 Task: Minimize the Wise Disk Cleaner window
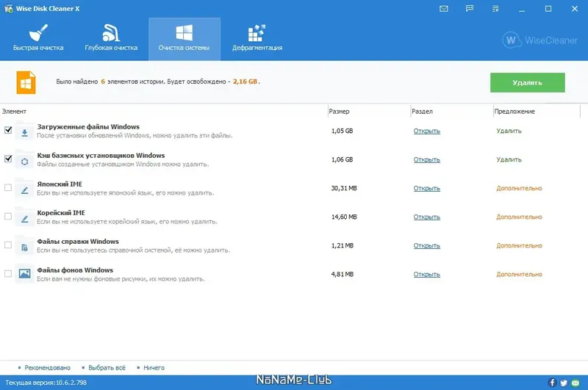[x=522, y=9]
